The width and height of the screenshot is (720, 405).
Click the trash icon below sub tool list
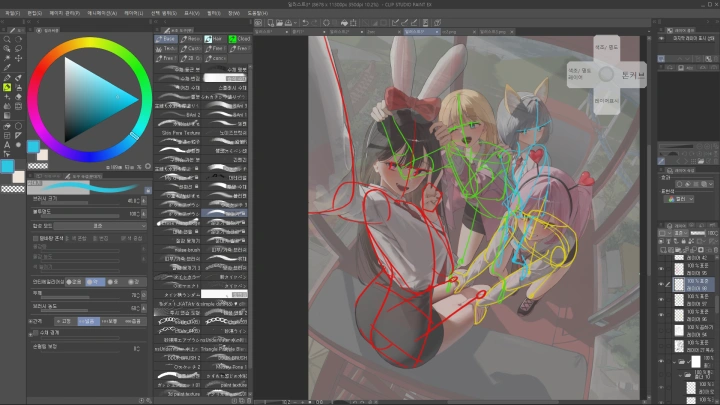249,401
